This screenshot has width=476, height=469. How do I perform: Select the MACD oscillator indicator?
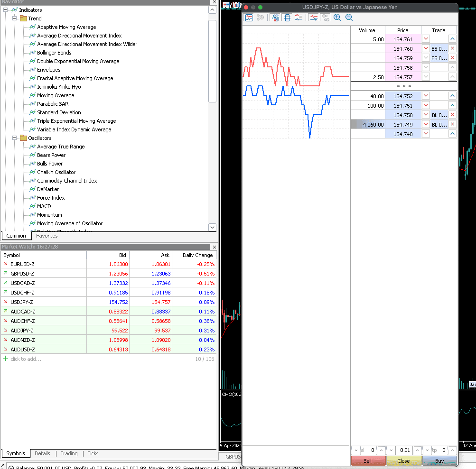tap(44, 206)
